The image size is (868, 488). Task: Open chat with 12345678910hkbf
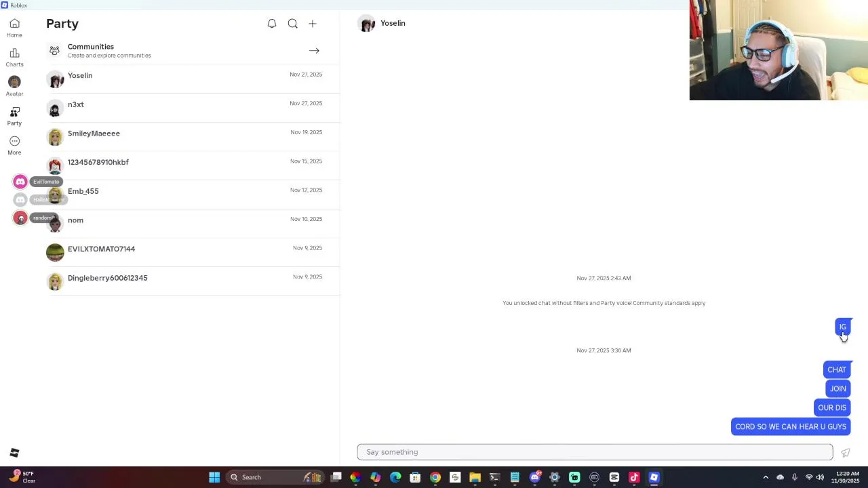coord(193,166)
